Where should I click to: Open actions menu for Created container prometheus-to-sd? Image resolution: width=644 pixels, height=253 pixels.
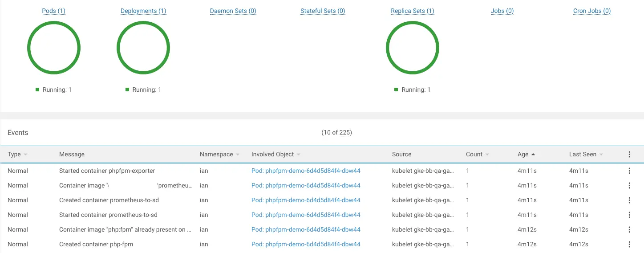click(x=629, y=200)
